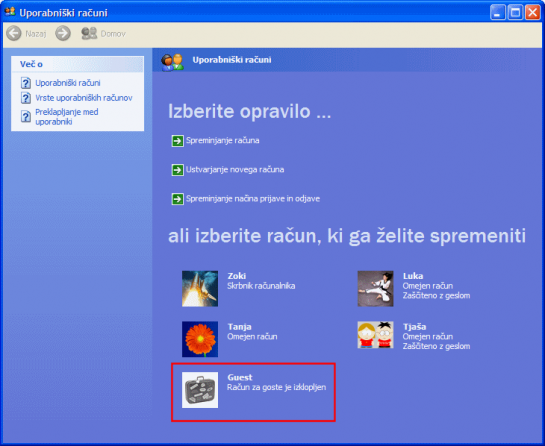
Task: Select Zoki's space shuttle account picture
Action: 200,289
